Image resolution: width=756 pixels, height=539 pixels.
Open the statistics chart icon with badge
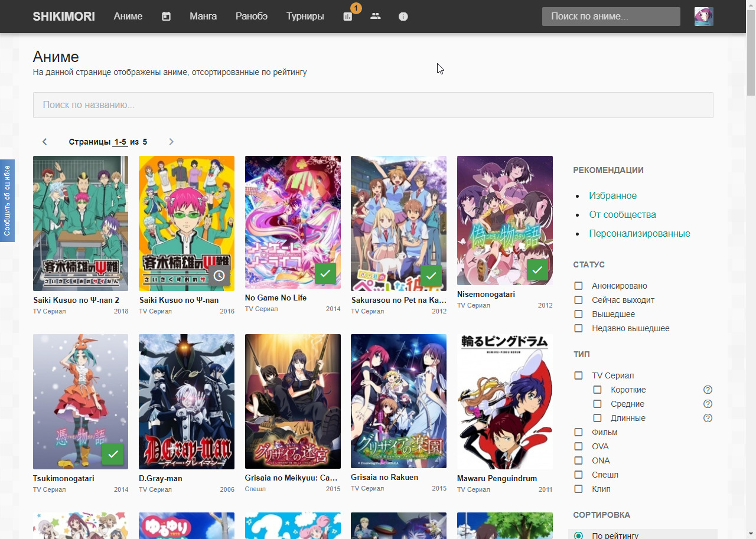point(348,17)
